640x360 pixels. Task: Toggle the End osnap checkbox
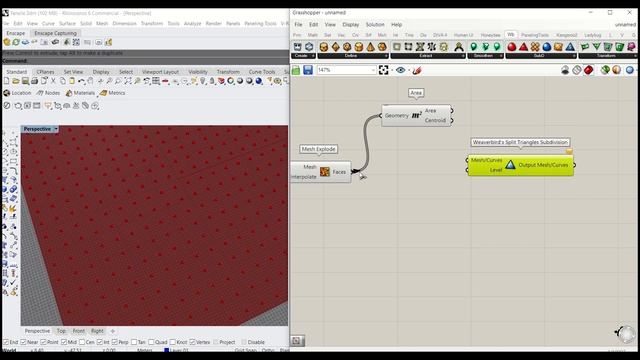tap(6, 342)
